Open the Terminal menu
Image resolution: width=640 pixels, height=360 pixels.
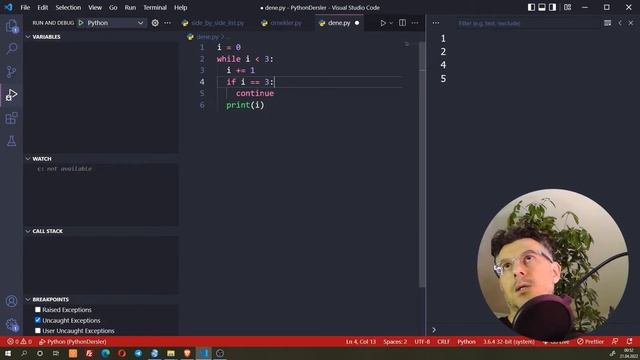(x=155, y=7)
